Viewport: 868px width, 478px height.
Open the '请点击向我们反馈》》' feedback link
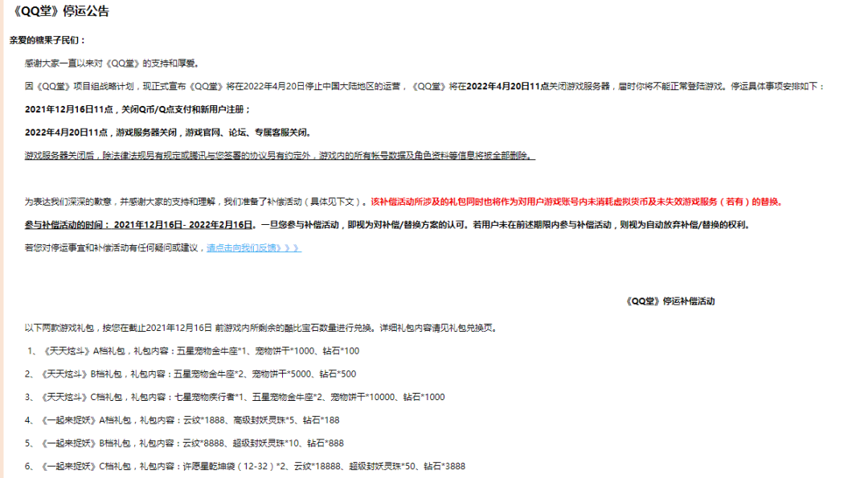[x=253, y=248]
